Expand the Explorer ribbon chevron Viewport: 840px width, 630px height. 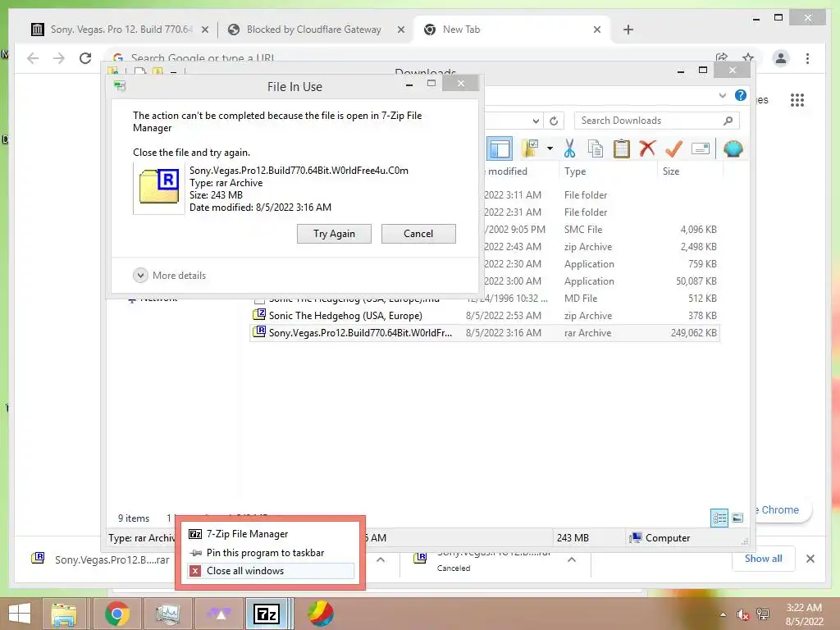coord(722,96)
